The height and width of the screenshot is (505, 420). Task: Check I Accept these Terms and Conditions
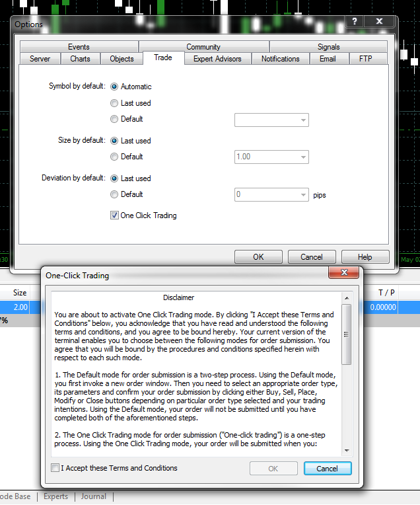pos(55,468)
